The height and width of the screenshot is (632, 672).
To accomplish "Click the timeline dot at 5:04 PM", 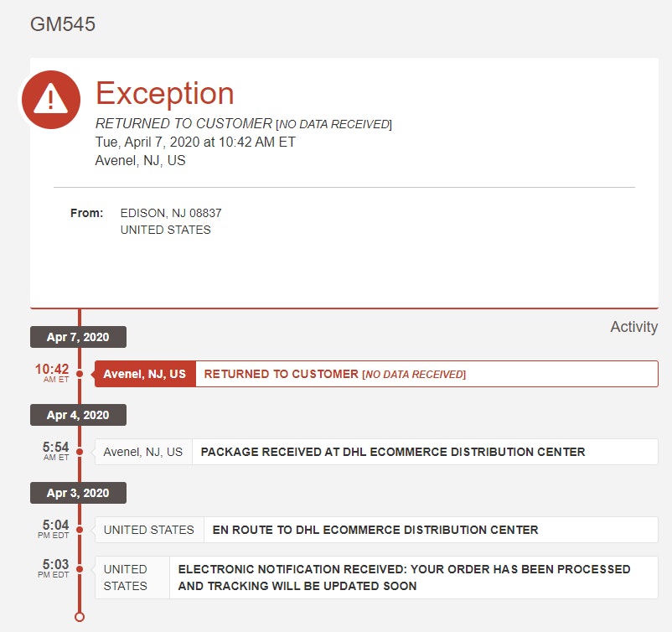I will click(x=80, y=530).
